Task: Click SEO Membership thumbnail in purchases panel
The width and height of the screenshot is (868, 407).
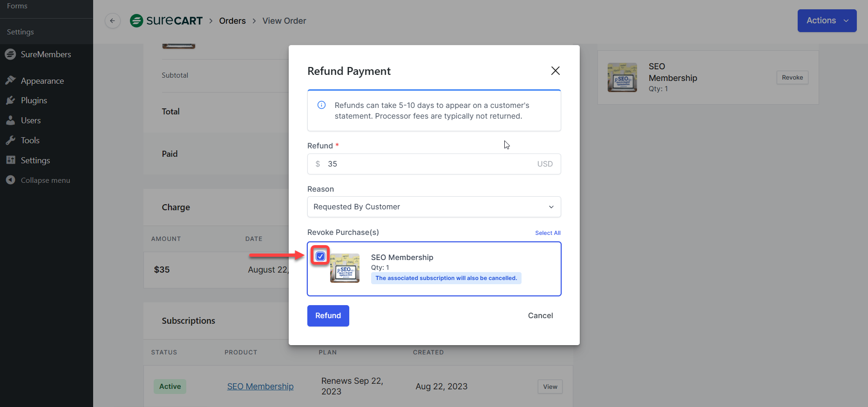Action: click(x=622, y=77)
